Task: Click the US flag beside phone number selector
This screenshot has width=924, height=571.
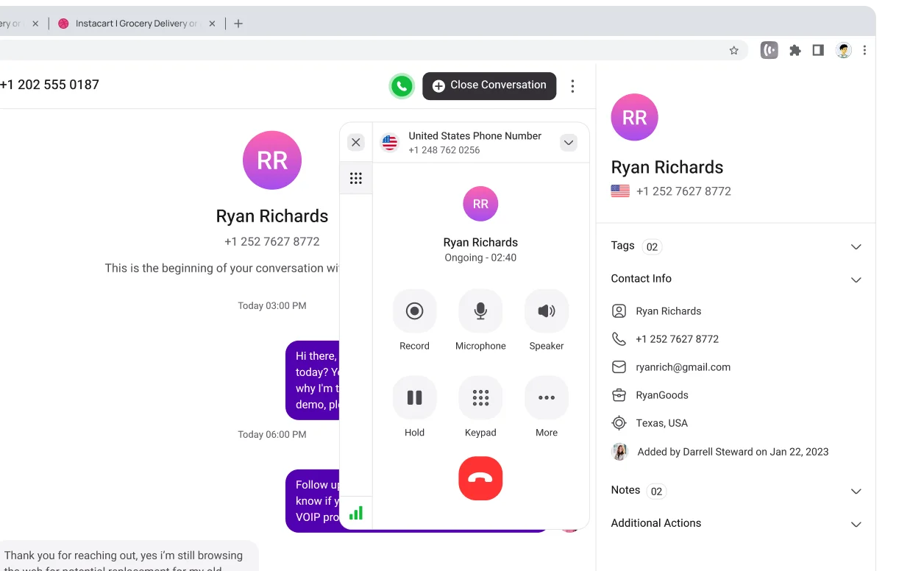Action: coord(390,143)
